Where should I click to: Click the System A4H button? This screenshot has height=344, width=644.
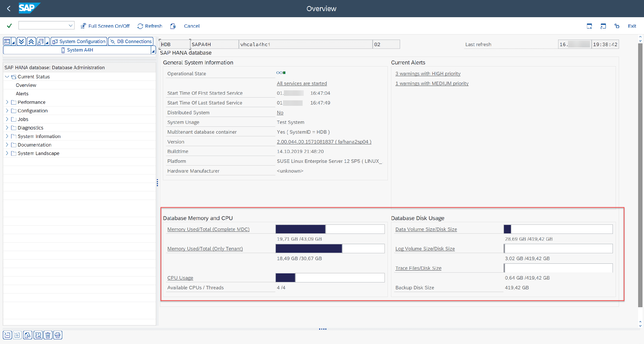77,50
